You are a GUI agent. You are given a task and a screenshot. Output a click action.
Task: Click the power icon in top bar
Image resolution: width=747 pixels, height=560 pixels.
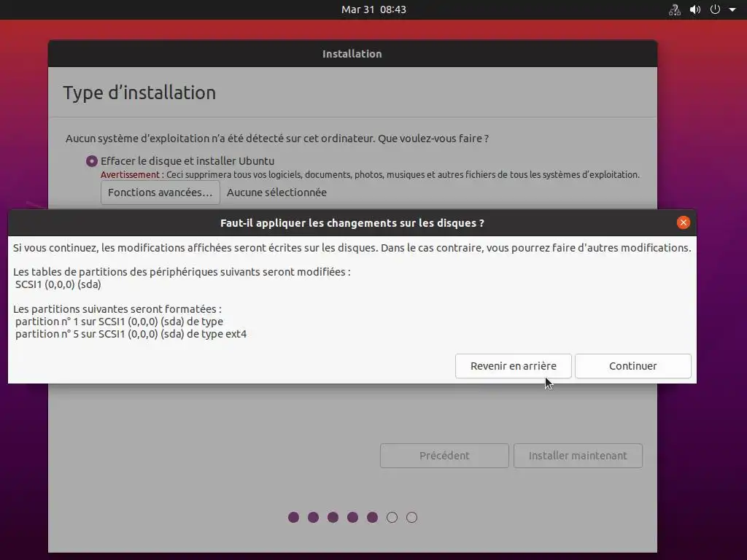[715, 9]
